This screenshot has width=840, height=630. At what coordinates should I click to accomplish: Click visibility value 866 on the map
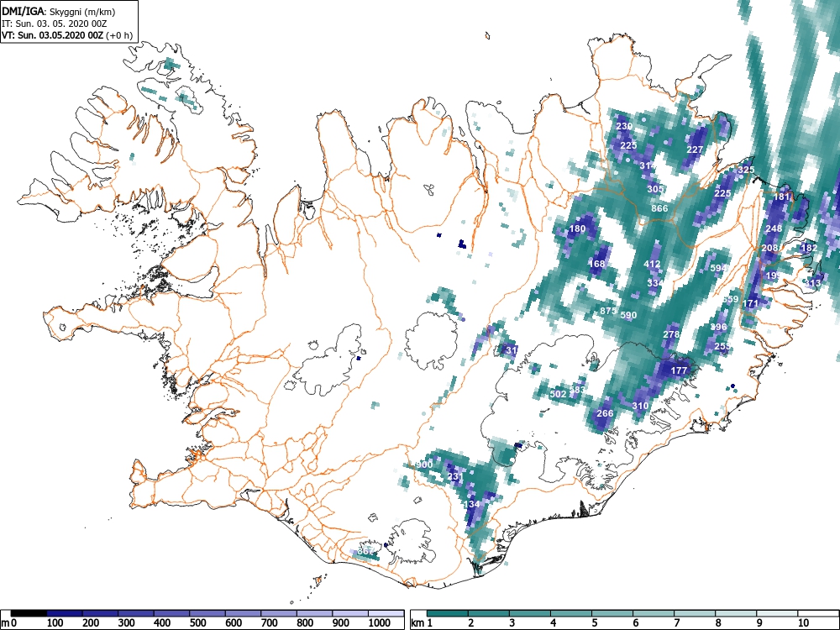pyautogui.click(x=659, y=208)
